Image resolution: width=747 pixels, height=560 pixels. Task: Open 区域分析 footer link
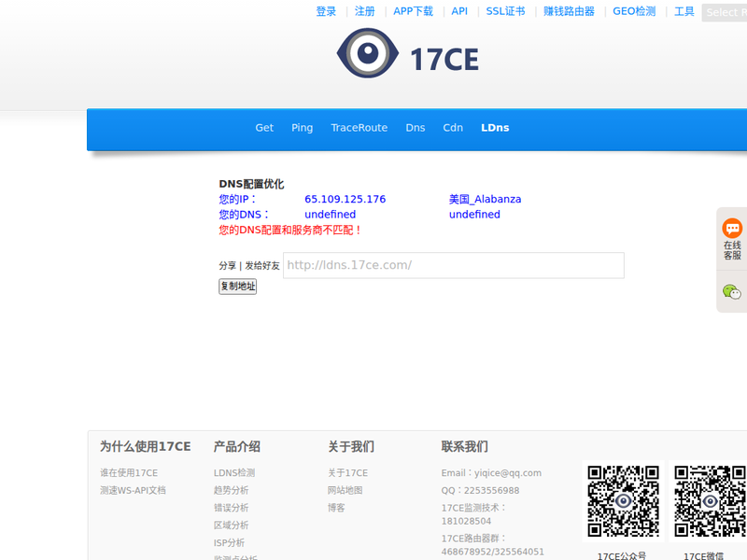(231, 525)
